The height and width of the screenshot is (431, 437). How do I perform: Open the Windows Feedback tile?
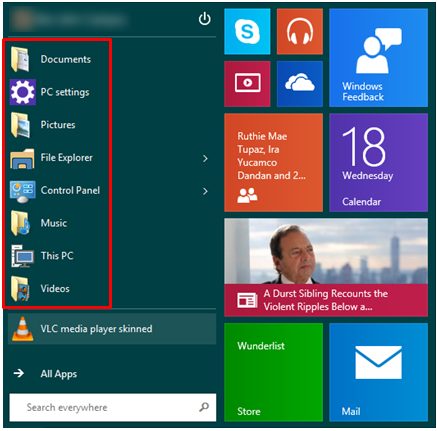click(x=378, y=58)
